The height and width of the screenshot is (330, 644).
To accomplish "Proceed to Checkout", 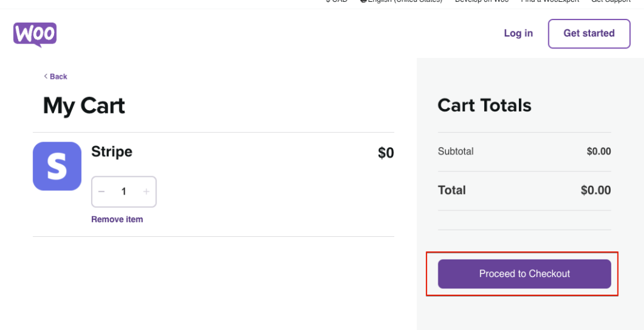I will (524, 274).
